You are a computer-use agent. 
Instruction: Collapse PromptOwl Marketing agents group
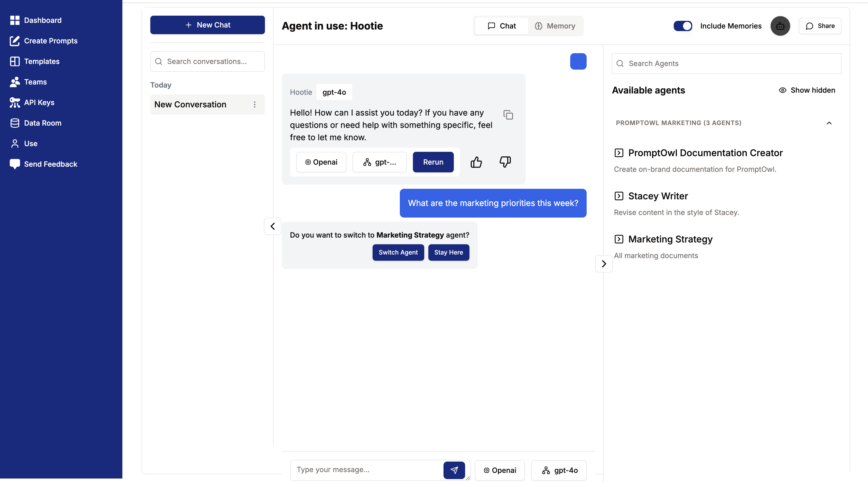click(x=829, y=123)
